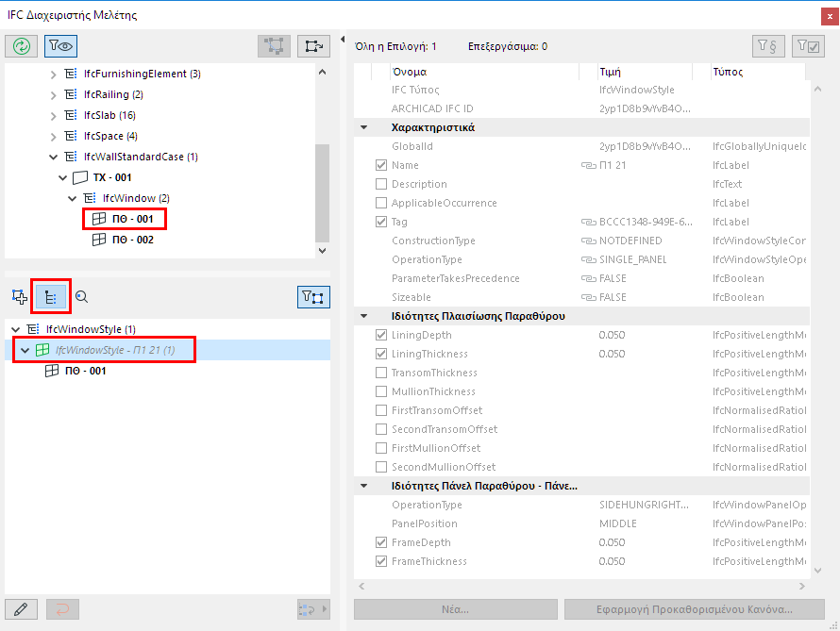
Task: Collapse the left panel with the arrow
Action: [x=343, y=39]
